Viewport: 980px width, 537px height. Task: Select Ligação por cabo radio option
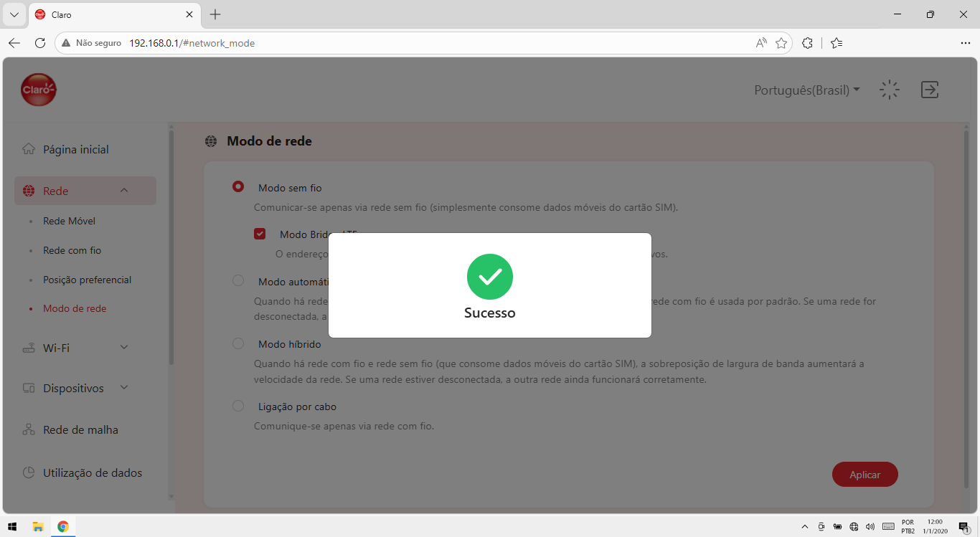click(x=238, y=406)
